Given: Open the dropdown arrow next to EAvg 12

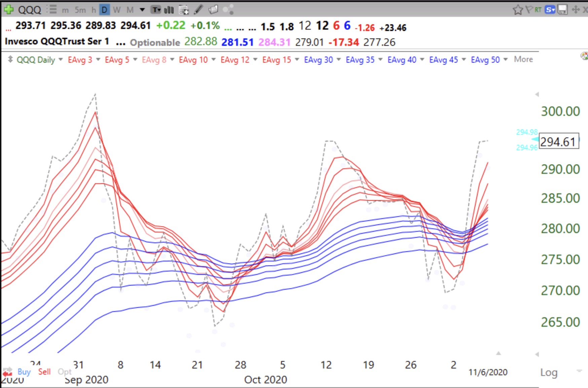Looking at the screenshot, I should [x=255, y=60].
